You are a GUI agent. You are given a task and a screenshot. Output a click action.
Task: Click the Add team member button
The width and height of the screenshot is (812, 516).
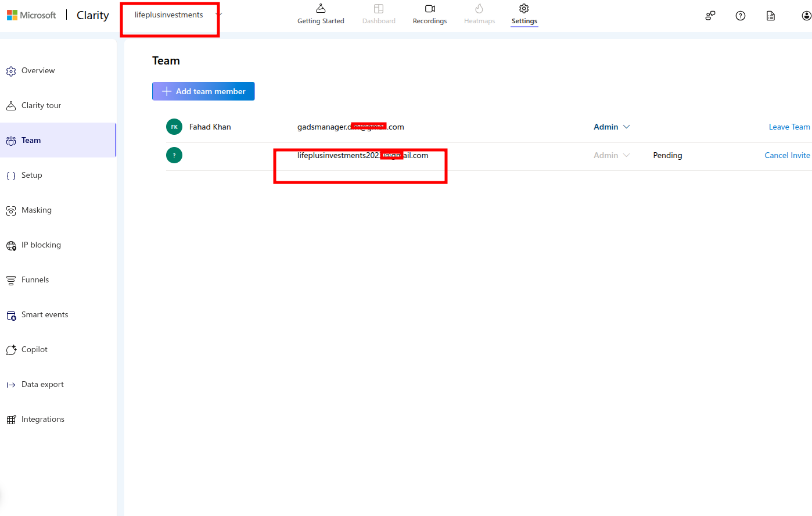[203, 91]
